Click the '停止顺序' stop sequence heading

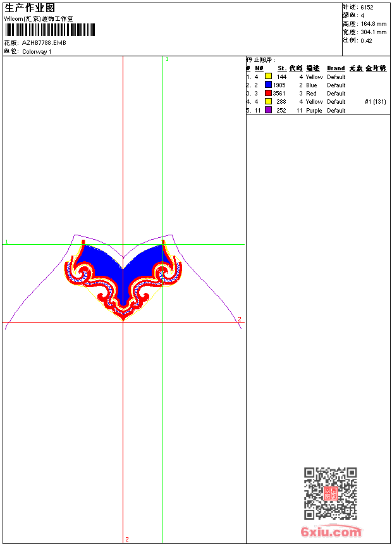(x=260, y=60)
